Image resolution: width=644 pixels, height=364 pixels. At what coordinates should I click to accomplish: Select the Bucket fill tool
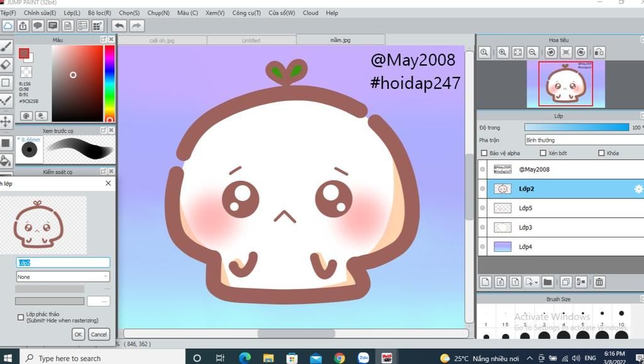pos(6,161)
